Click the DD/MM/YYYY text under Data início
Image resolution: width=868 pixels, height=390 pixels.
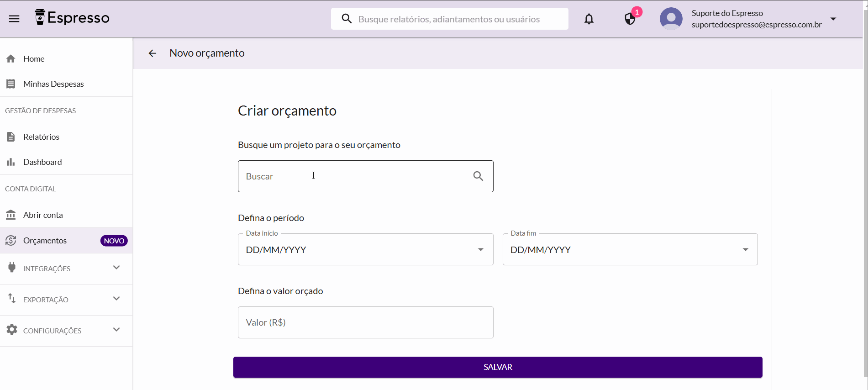pos(276,250)
